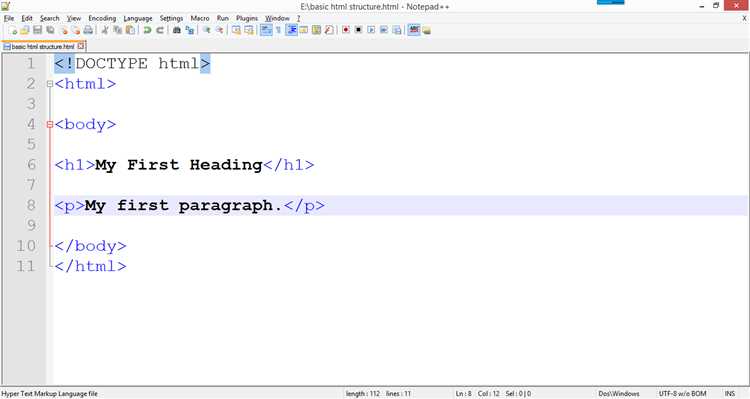This screenshot has width=750, height=399.
Task: Click the Close document toolbar icon
Action: click(64, 30)
